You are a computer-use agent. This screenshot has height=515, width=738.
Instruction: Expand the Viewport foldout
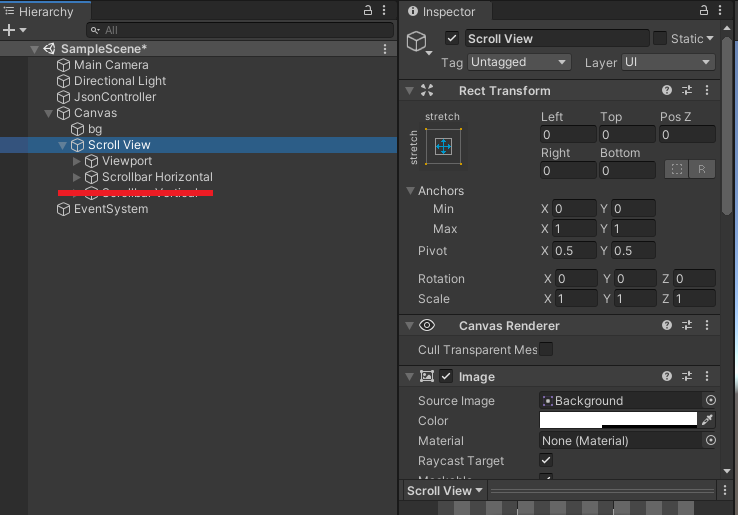(x=76, y=161)
